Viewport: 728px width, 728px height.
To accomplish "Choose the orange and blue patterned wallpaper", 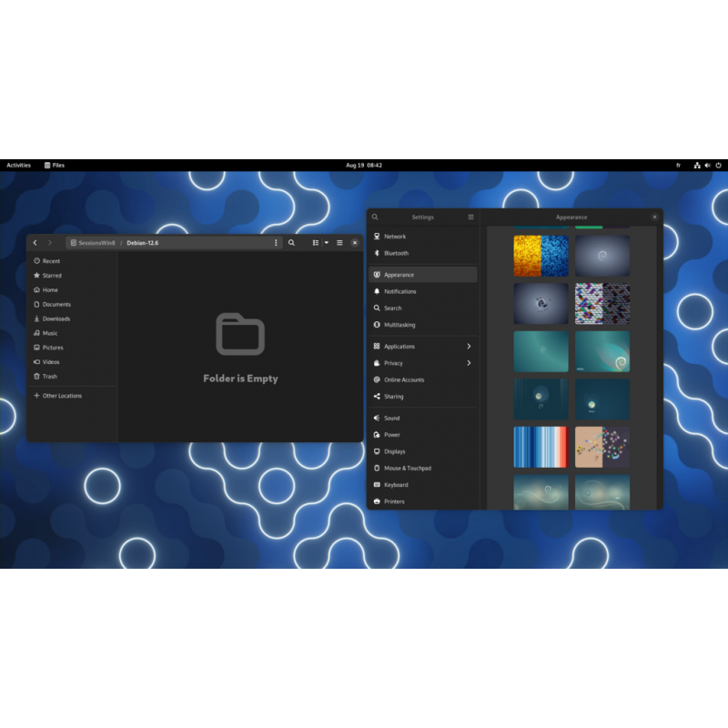I will click(541, 256).
